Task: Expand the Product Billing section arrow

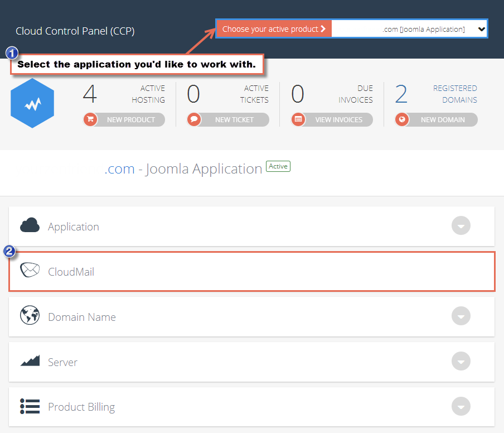Action: point(461,406)
